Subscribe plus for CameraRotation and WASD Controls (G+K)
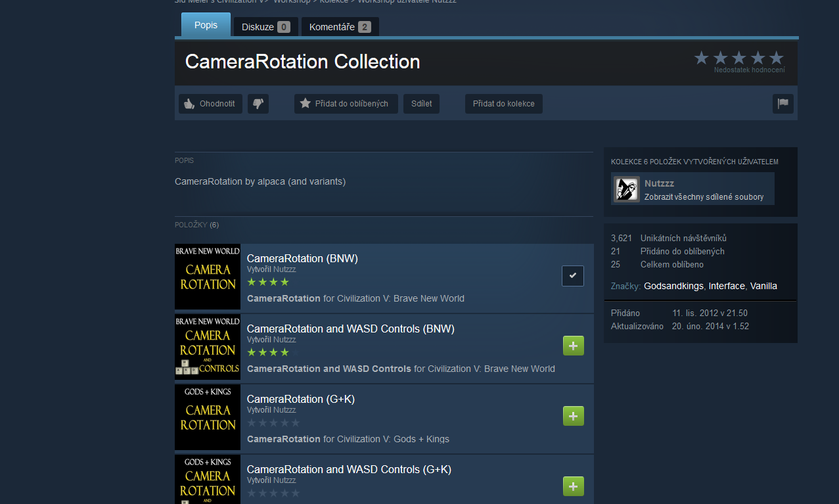 click(574, 486)
